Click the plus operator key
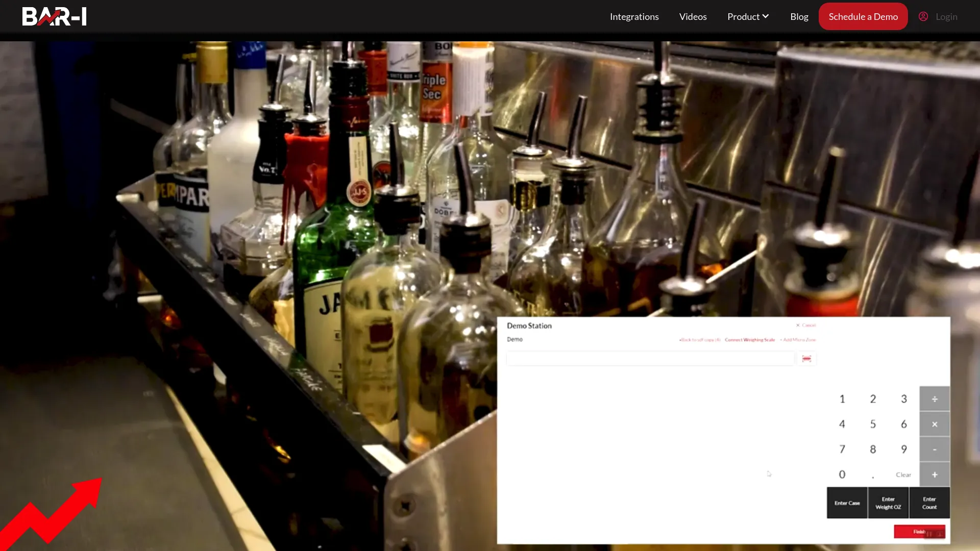Screen dimensions: 980x551 935,474
